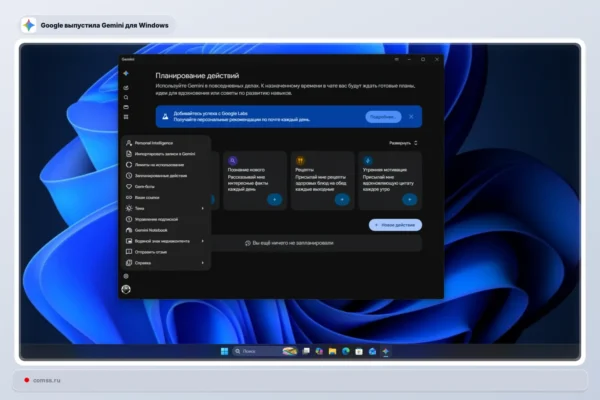The width and height of the screenshot is (600, 400).
Task: Click the orange cutlery icon on Рецепты card
Action: click(x=300, y=161)
